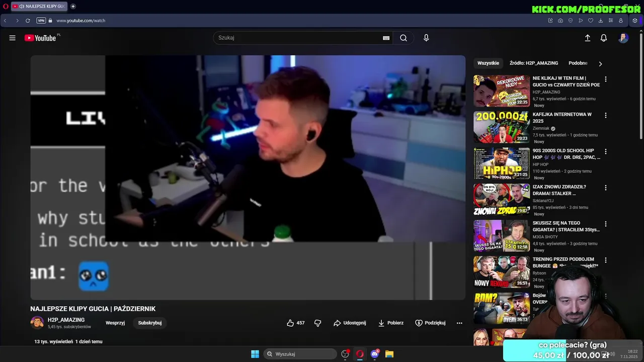
Task: Click the Wesprzyj button
Action: 115,323
